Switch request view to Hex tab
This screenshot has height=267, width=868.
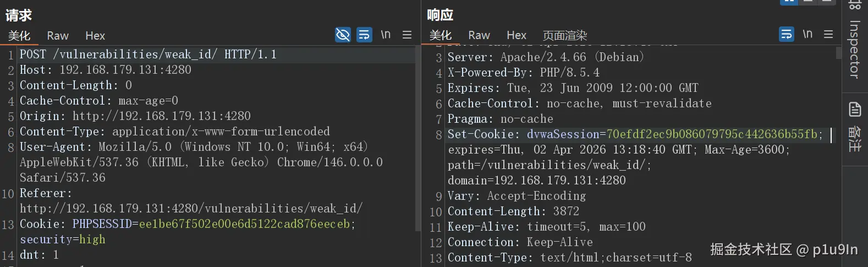coord(95,36)
